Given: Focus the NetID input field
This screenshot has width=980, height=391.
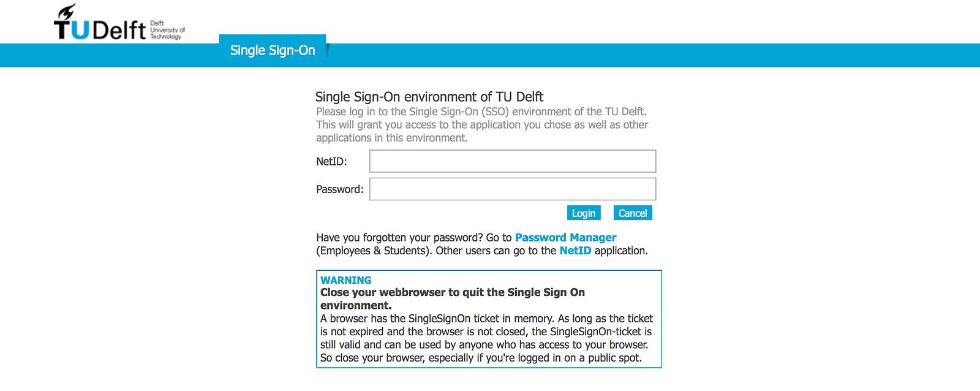Looking at the screenshot, I should tap(512, 161).
